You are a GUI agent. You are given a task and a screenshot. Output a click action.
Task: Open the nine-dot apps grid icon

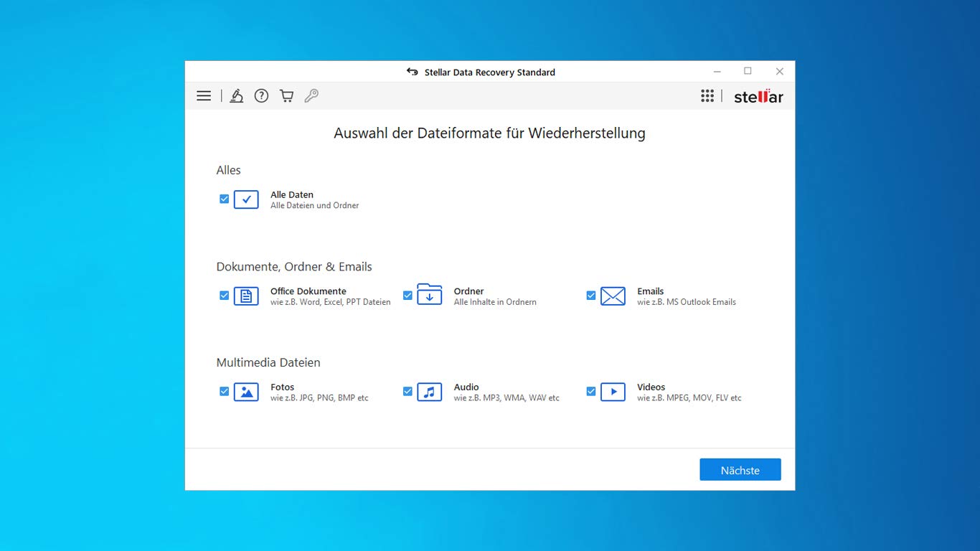pos(707,96)
